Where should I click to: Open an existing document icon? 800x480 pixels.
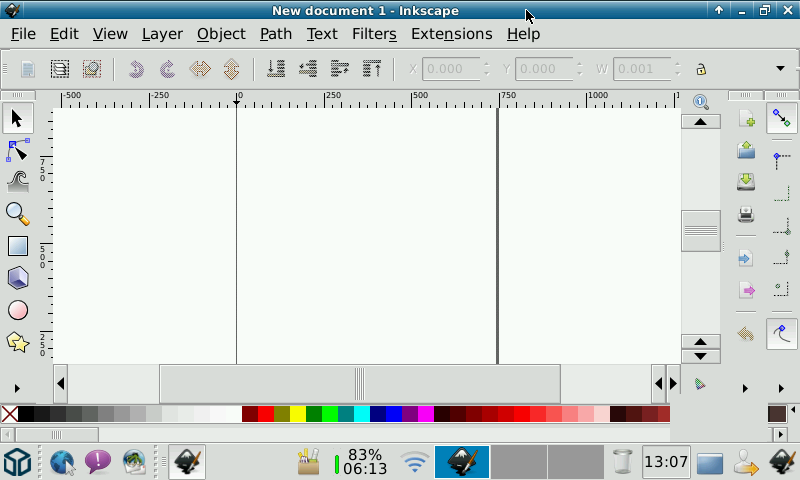pos(746,150)
